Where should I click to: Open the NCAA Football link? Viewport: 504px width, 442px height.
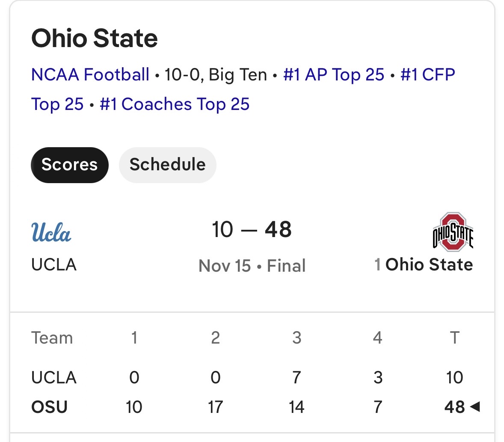point(90,74)
